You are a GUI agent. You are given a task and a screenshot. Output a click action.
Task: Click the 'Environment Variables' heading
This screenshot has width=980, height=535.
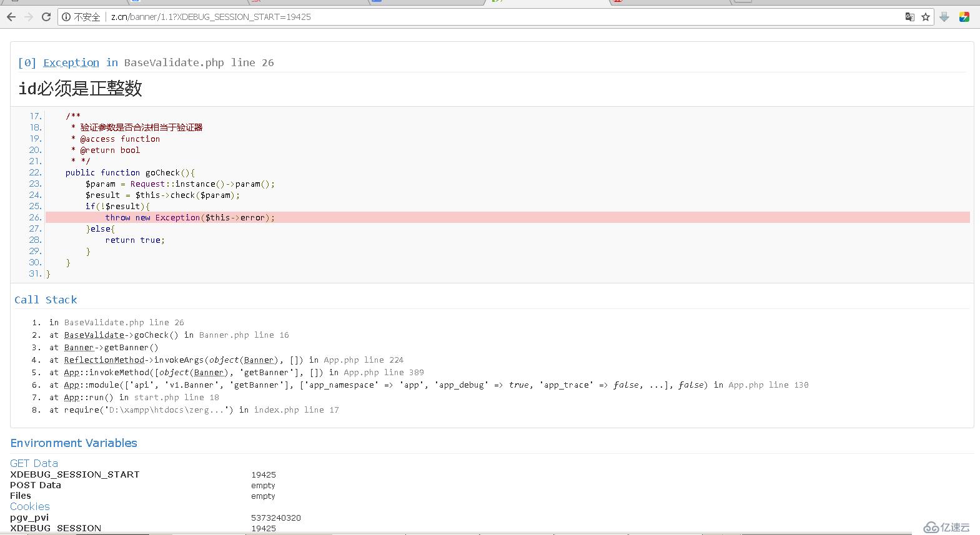pos(74,443)
